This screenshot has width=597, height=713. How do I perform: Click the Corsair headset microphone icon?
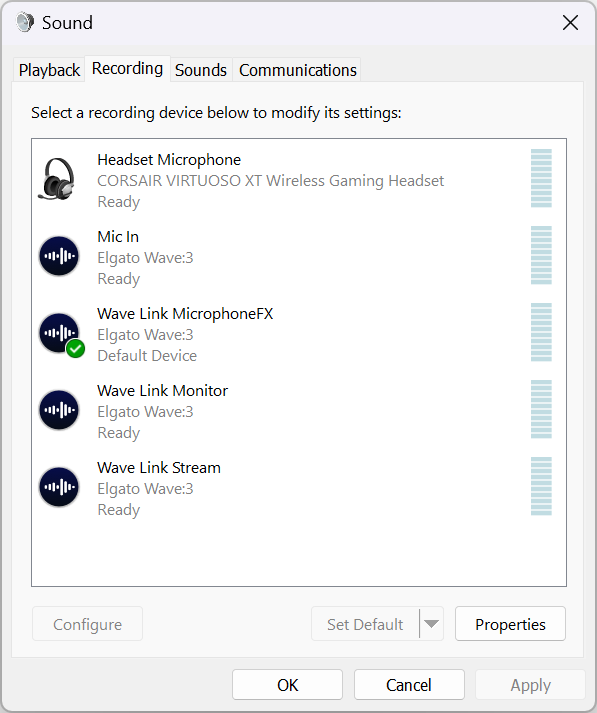click(57, 179)
